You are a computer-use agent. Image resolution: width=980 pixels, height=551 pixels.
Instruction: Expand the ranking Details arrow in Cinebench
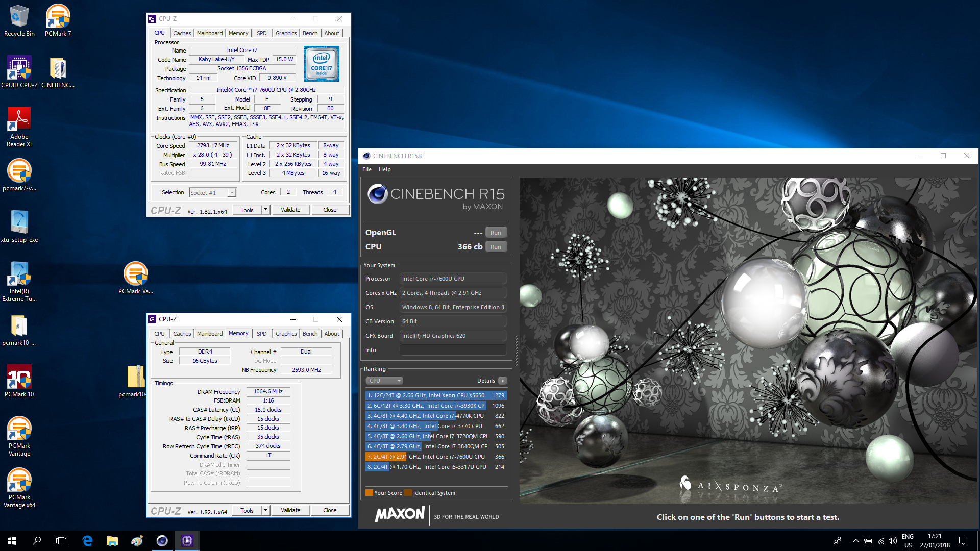coord(503,381)
